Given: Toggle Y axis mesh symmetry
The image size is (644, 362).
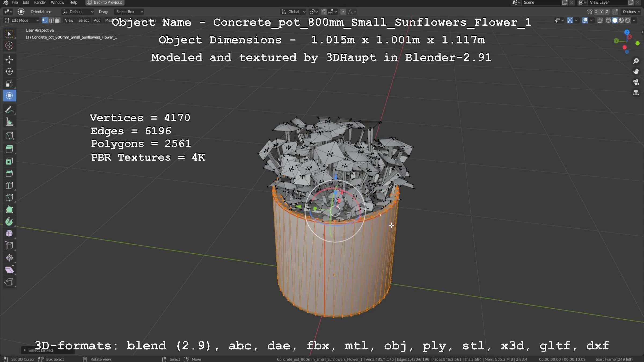Looking at the screenshot, I should point(601,12).
